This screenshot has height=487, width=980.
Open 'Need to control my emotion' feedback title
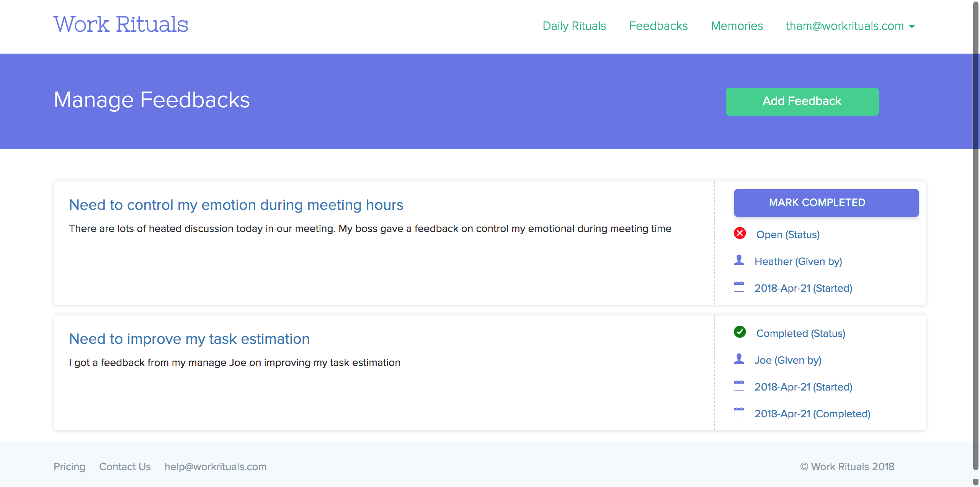pyautogui.click(x=236, y=205)
